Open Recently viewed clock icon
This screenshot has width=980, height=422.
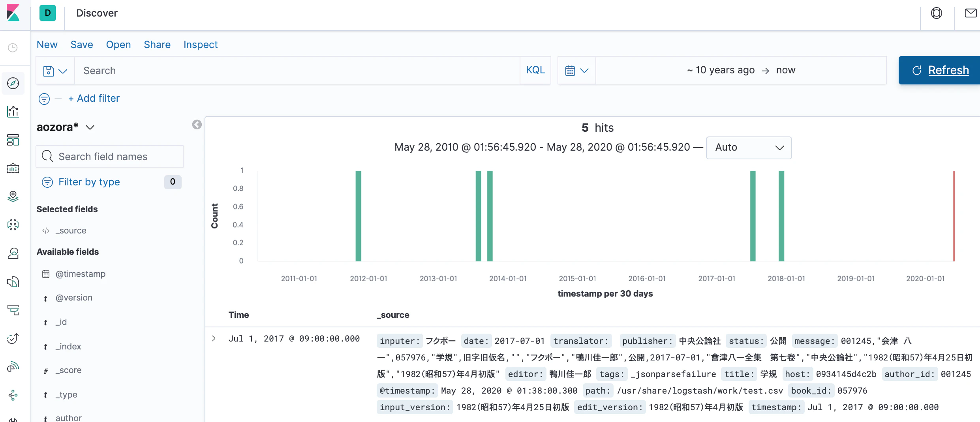(x=13, y=48)
